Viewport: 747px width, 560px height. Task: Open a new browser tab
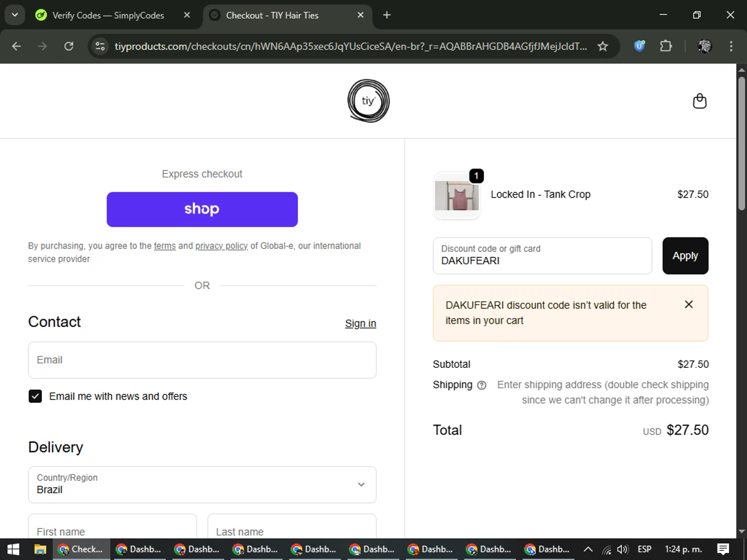point(387,15)
